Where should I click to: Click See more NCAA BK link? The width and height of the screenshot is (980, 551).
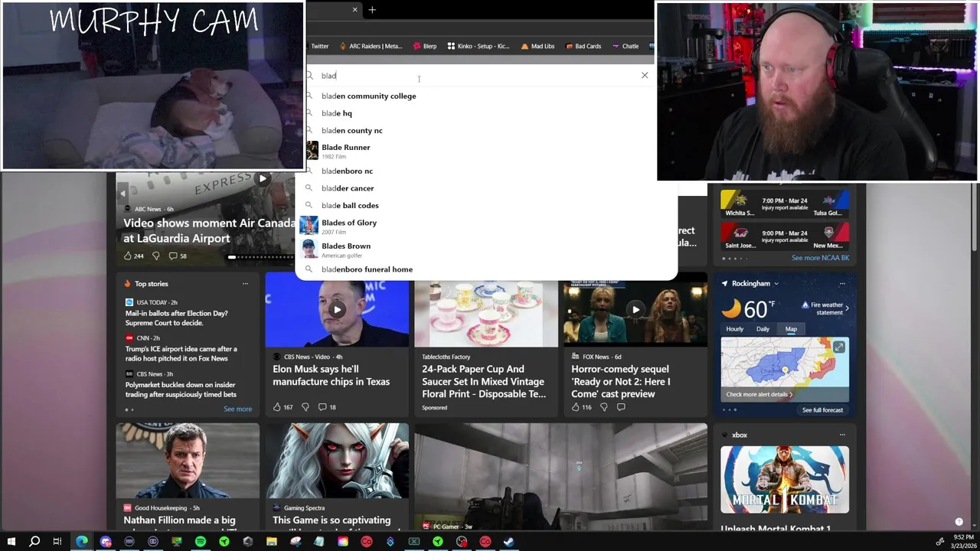[x=820, y=258]
